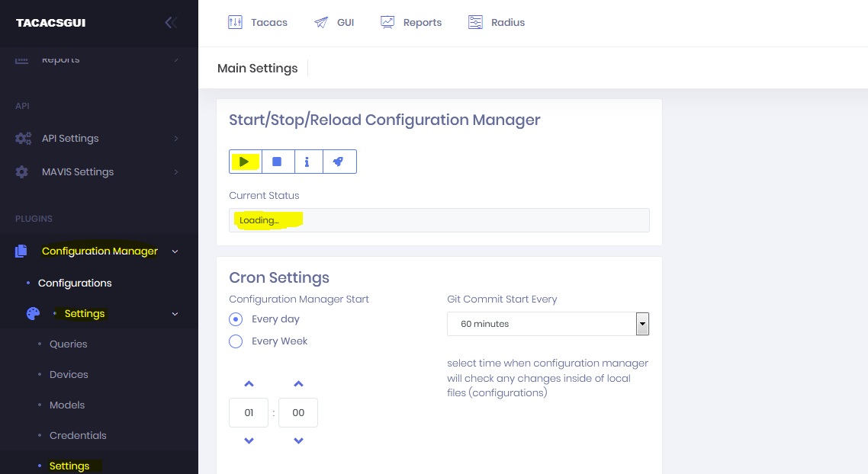Collapse the sidebar with double-chevron icon
The width and height of the screenshot is (868, 474).
pyautogui.click(x=171, y=22)
